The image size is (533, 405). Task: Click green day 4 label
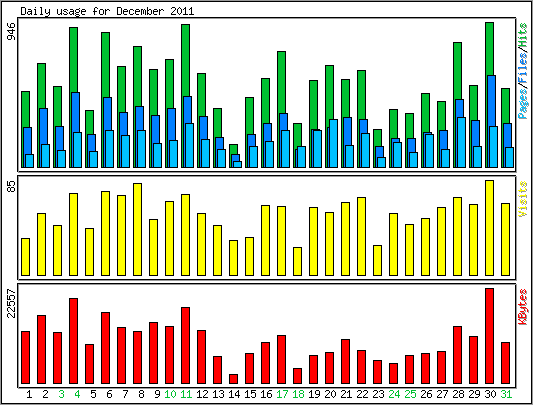[x=77, y=394]
